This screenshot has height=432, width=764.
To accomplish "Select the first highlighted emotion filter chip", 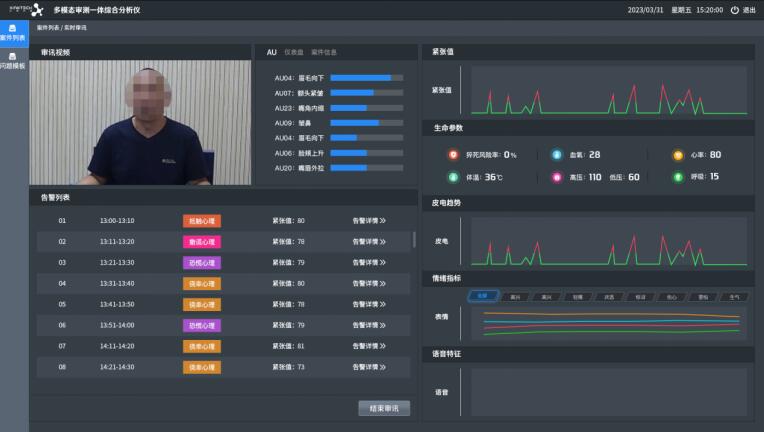I will pyautogui.click(x=482, y=297).
